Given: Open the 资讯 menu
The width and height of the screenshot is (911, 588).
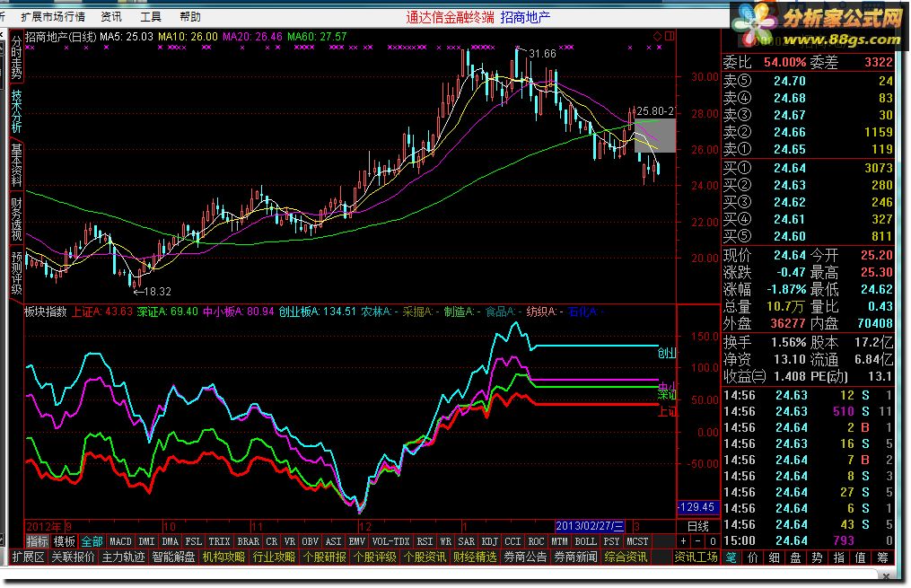Looking at the screenshot, I should pyautogui.click(x=111, y=17).
